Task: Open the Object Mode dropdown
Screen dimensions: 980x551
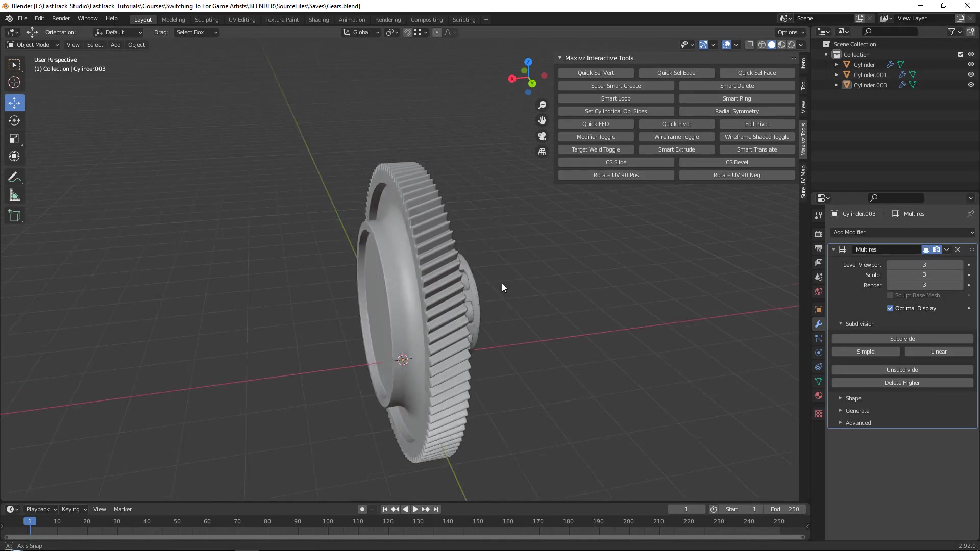Action: coord(33,45)
